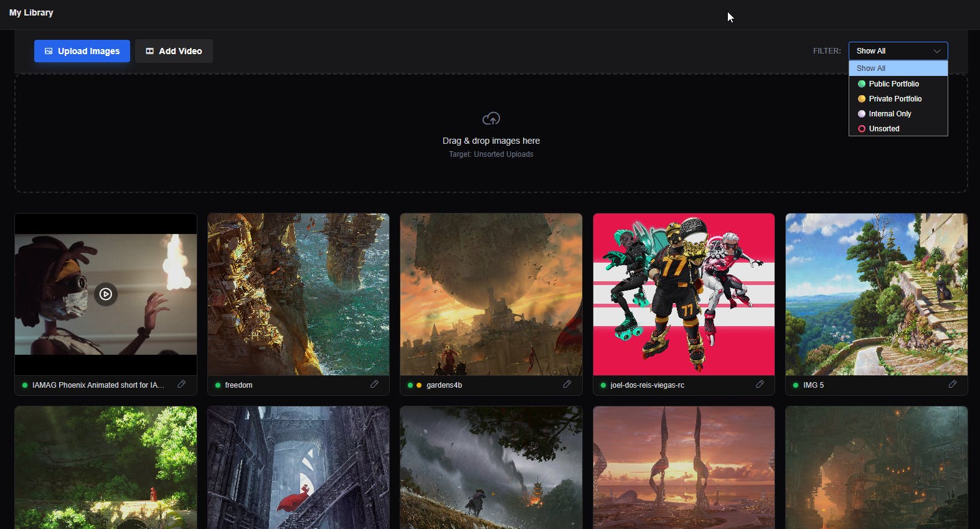980x529 pixels.
Task: Click the 'Target: Unsorted Uploads' text
Action: click(x=491, y=154)
